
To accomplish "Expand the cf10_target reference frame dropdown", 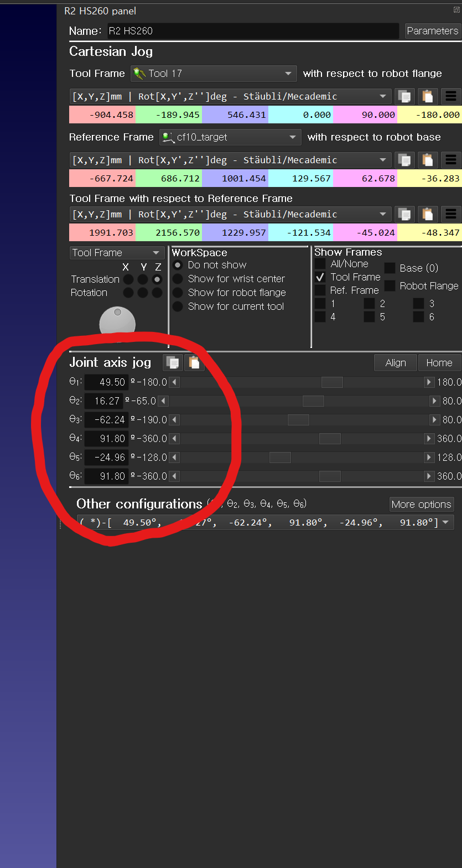I will pos(230,137).
